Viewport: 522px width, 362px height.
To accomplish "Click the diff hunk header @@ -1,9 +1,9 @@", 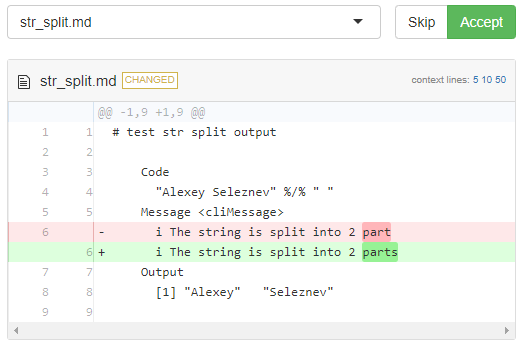I will pos(152,112).
